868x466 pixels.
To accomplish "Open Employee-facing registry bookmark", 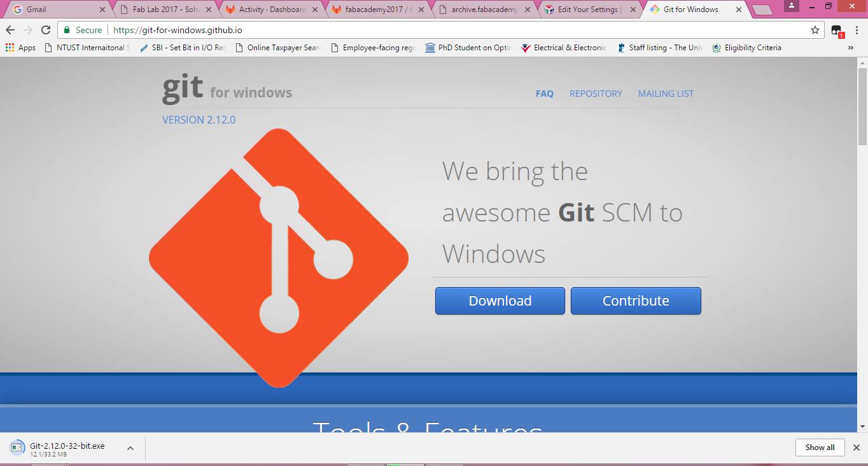I will 374,48.
